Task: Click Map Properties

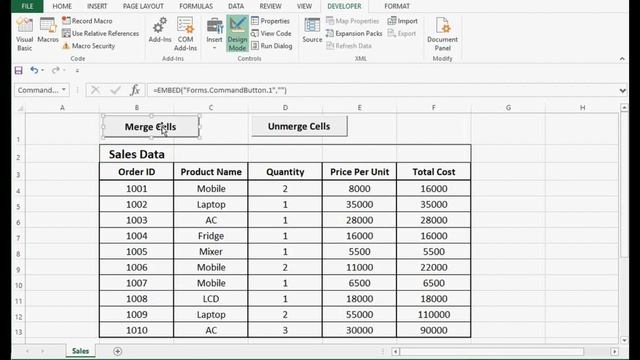Action: coord(353,21)
